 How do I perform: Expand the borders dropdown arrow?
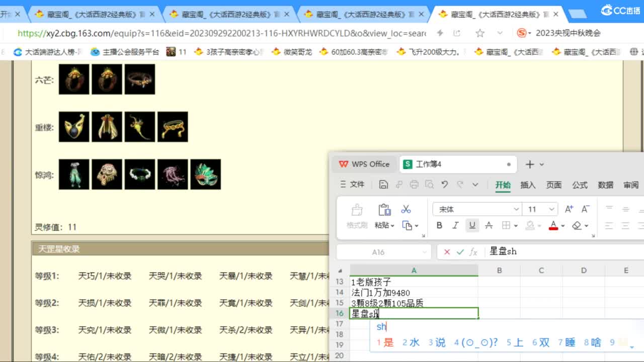[516, 226]
